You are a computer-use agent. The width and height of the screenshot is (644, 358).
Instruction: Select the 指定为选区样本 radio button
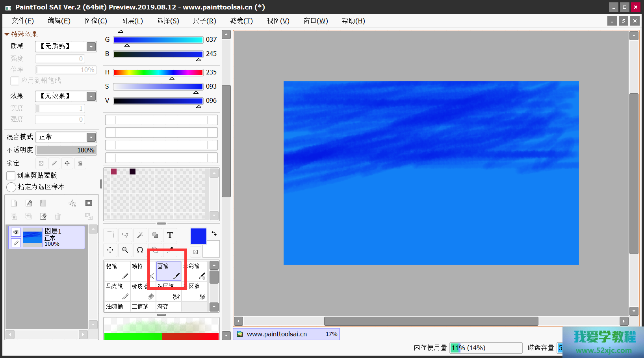pyautogui.click(x=11, y=187)
